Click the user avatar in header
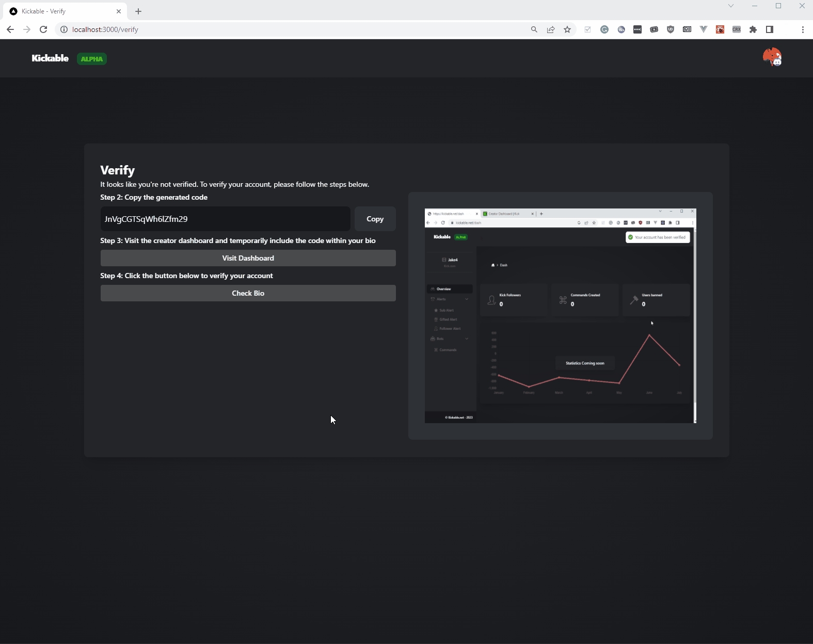The width and height of the screenshot is (813, 644). tap(772, 57)
